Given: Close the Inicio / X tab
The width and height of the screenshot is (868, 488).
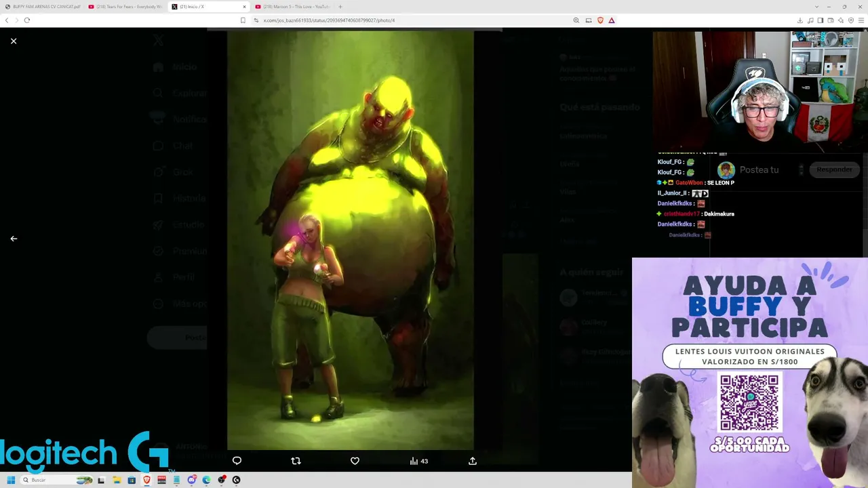Looking at the screenshot, I should pos(243,7).
